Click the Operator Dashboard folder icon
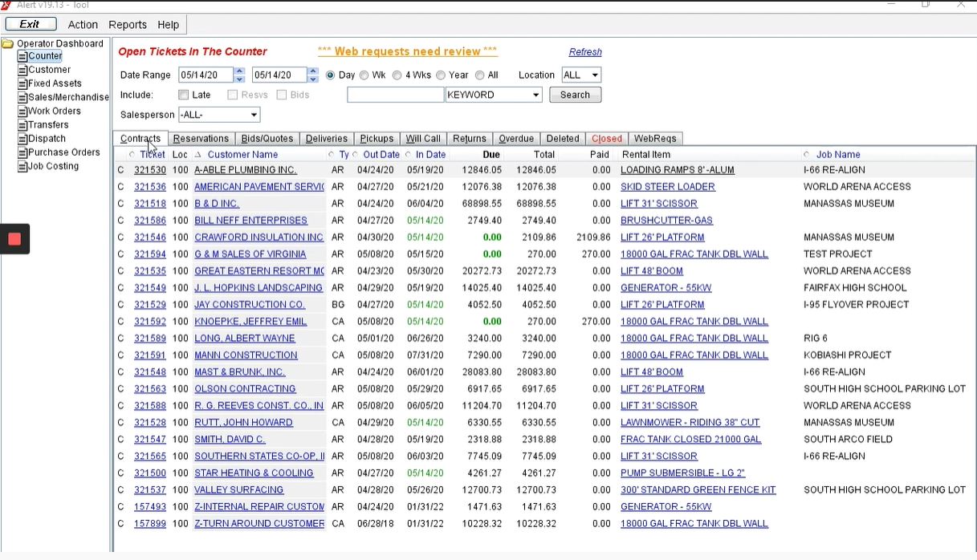Image resolution: width=977 pixels, height=560 pixels. (8, 43)
